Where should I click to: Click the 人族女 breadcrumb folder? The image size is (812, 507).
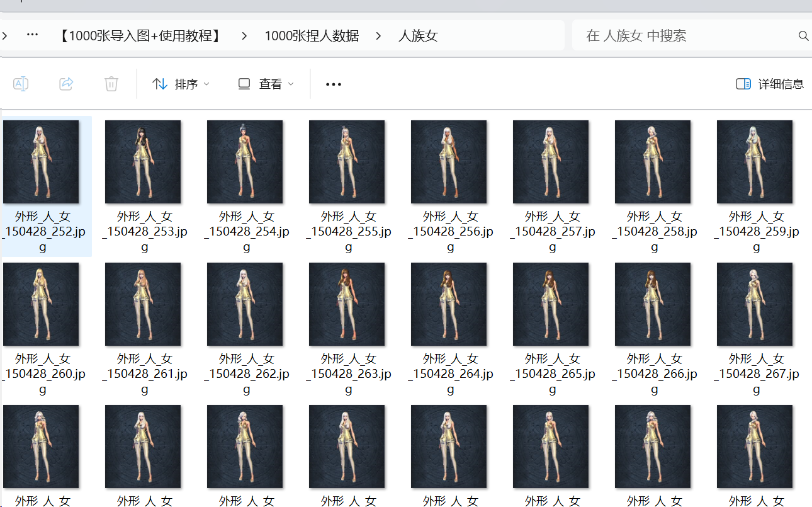(418, 36)
